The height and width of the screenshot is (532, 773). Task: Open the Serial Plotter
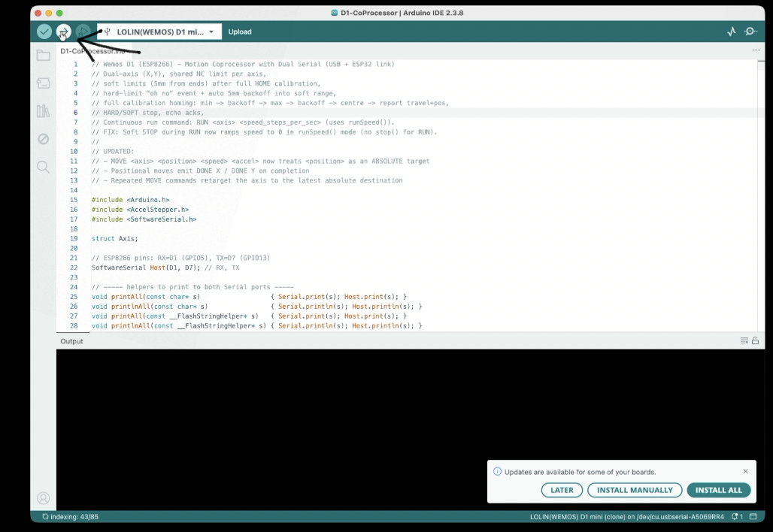[732, 32]
